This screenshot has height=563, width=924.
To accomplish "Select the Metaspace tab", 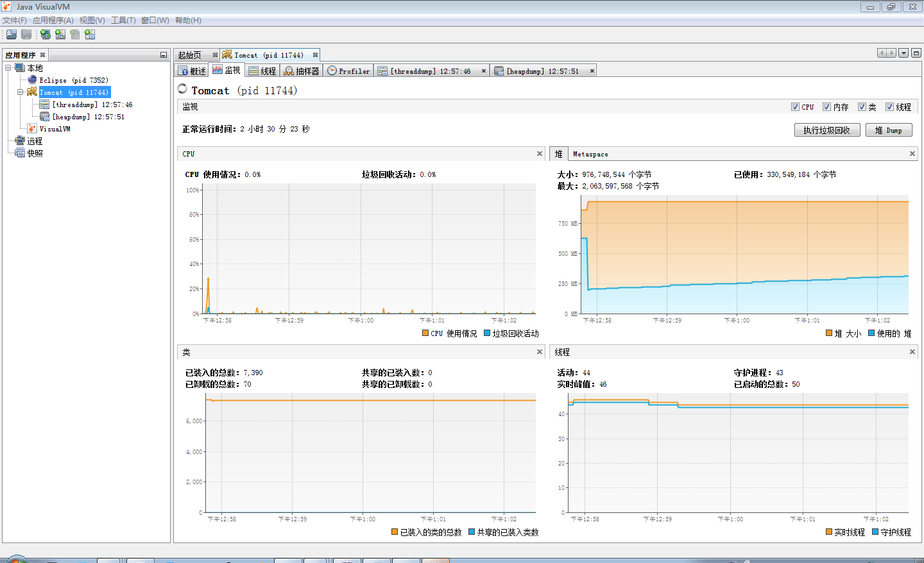I will (x=590, y=154).
